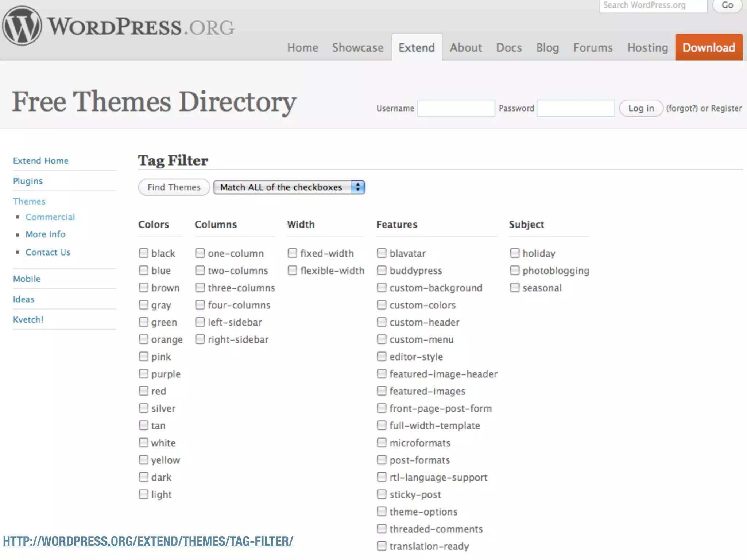Check the holiday subject checkbox

coord(515,253)
